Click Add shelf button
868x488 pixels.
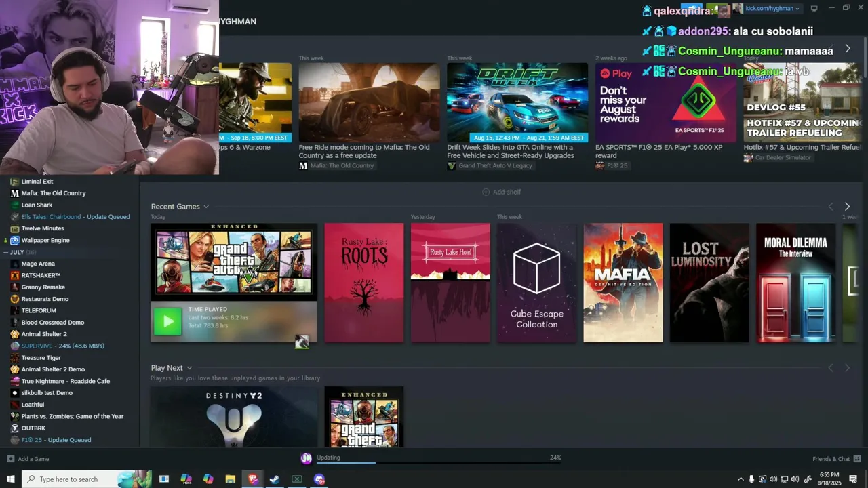[501, 192]
